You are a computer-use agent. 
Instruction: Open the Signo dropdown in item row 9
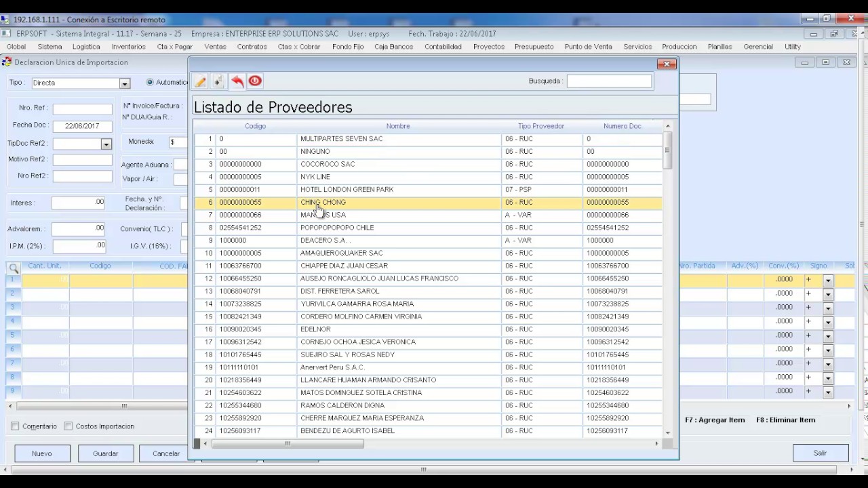click(828, 392)
